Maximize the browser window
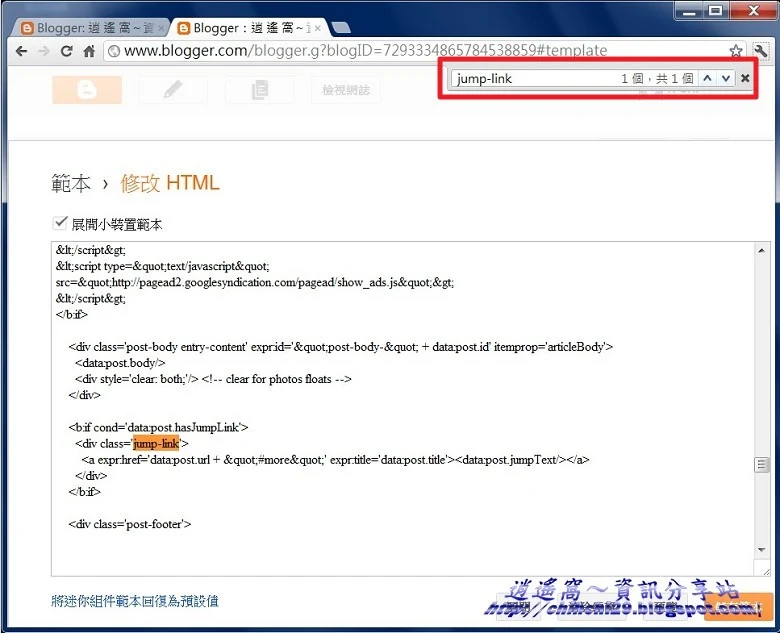Image resolution: width=780 pixels, height=633 pixels. pyautogui.click(x=716, y=11)
